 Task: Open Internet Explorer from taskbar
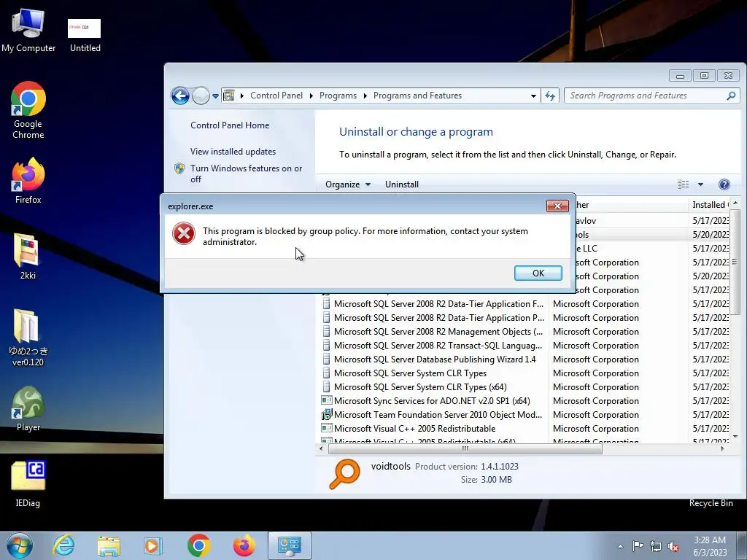64,545
